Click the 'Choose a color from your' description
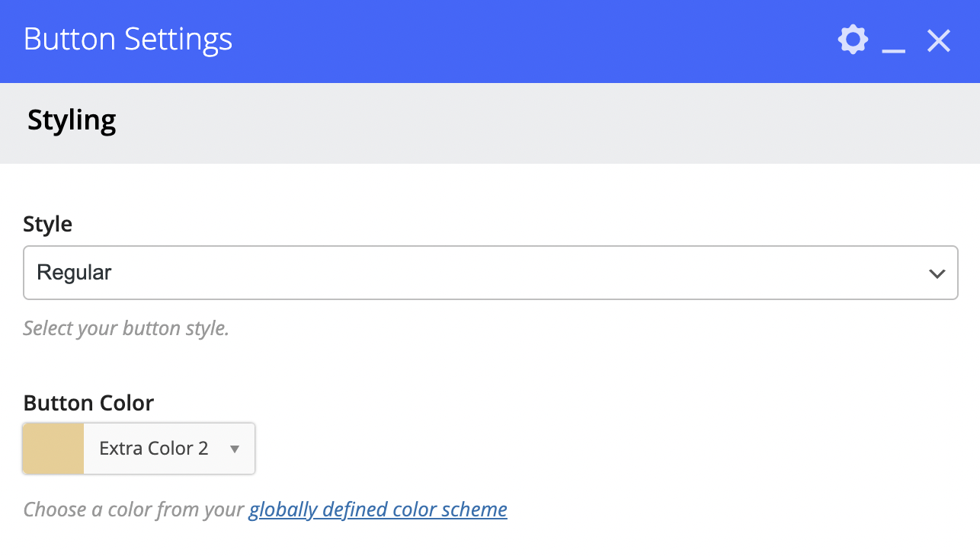 (133, 509)
